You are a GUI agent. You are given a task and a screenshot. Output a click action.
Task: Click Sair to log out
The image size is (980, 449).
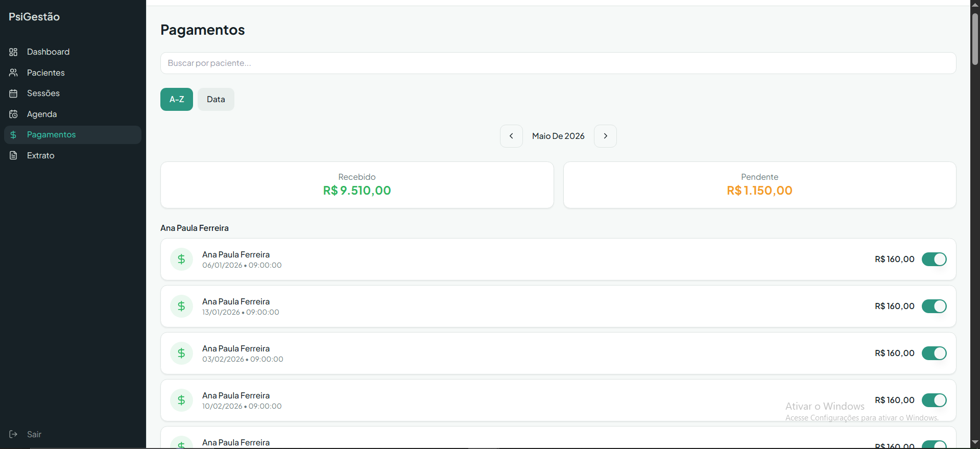point(34,434)
